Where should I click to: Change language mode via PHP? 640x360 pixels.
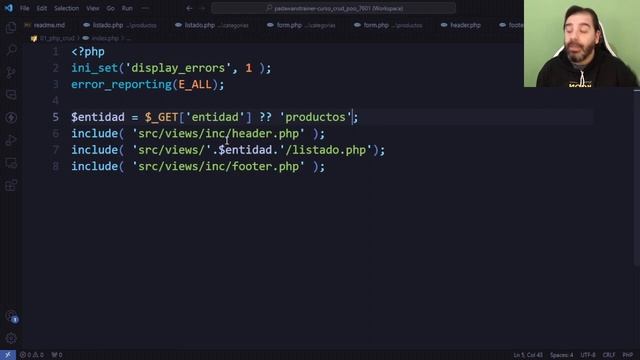click(x=628, y=355)
